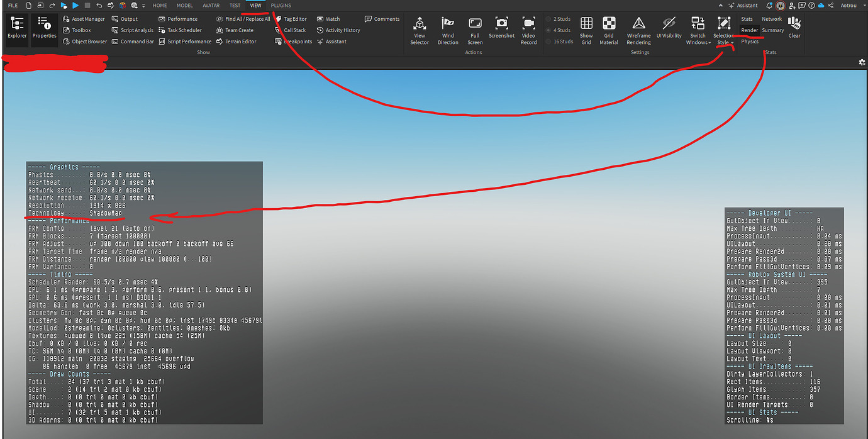Open Task Scheduler window

180,30
